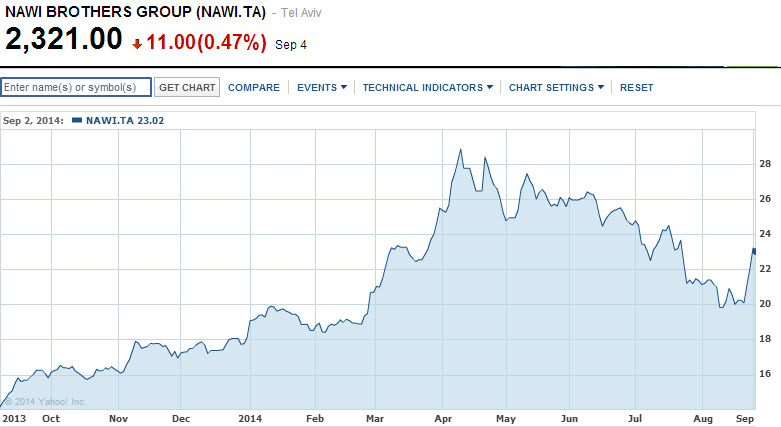Open the TECHNICAL INDICATORS dropdown menu
The image size is (781, 427).
427,88
